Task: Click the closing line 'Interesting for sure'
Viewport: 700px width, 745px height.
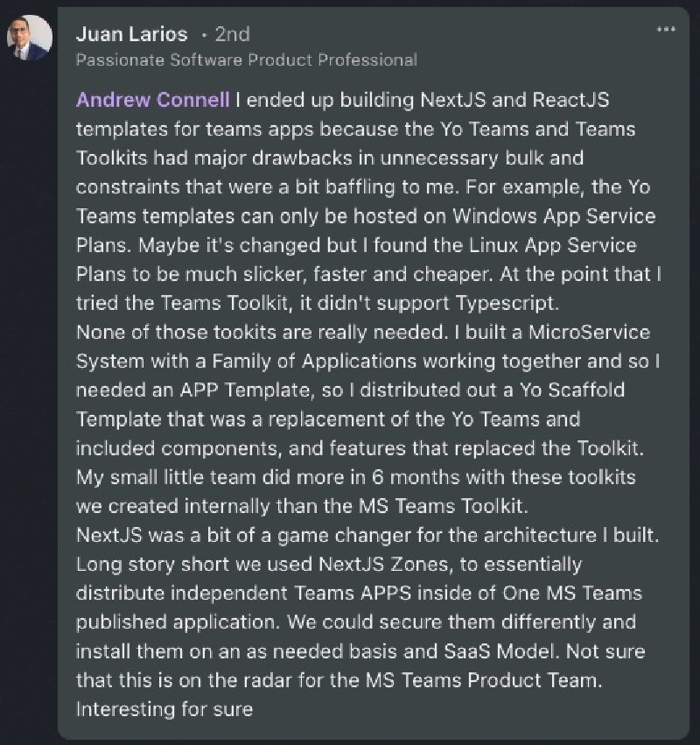Action: point(164,709)
